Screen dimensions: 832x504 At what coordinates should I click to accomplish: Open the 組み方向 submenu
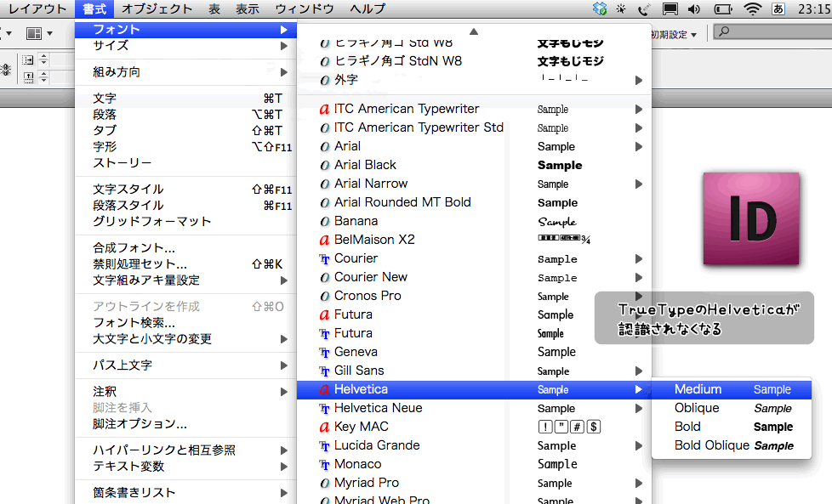(185, 72)
